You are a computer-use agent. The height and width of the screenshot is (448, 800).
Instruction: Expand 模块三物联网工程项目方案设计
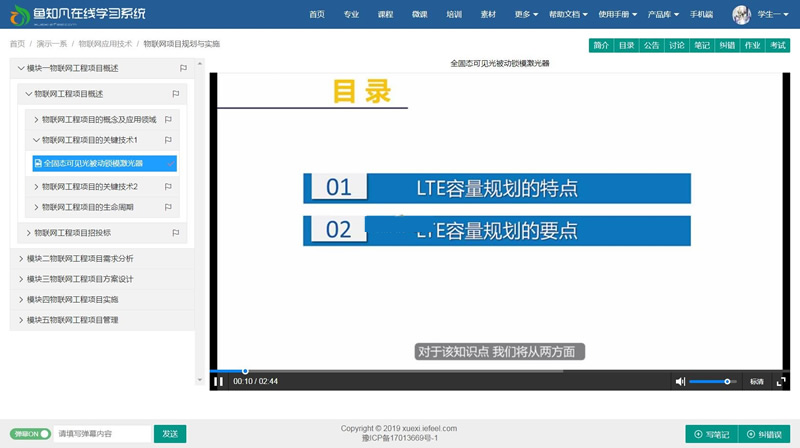(x=21, y=279)
